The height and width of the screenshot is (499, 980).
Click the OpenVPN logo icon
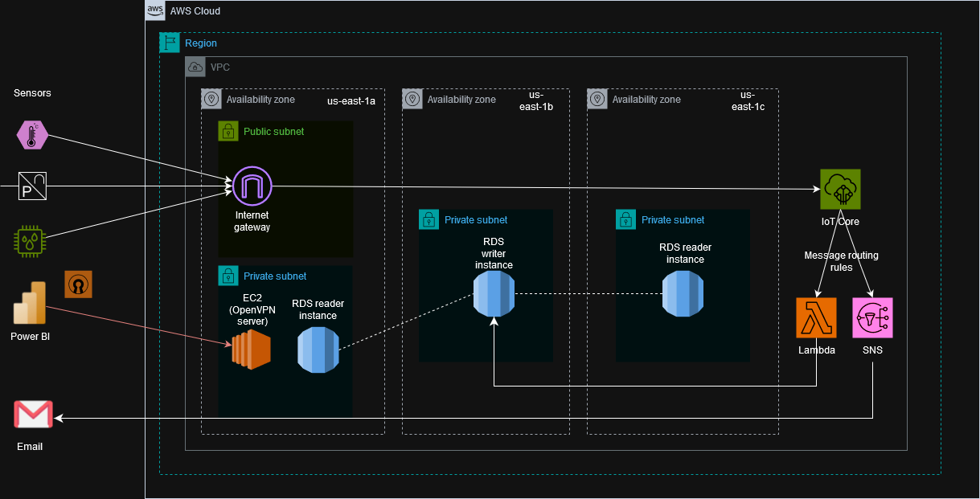(79, 284)
